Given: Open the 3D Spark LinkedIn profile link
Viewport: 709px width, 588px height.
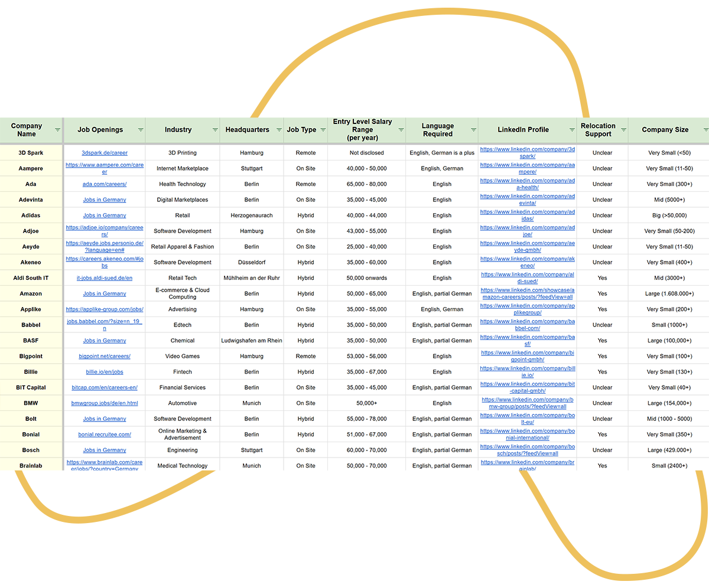Looking at the screenshot, I should (x=528, y=153).
